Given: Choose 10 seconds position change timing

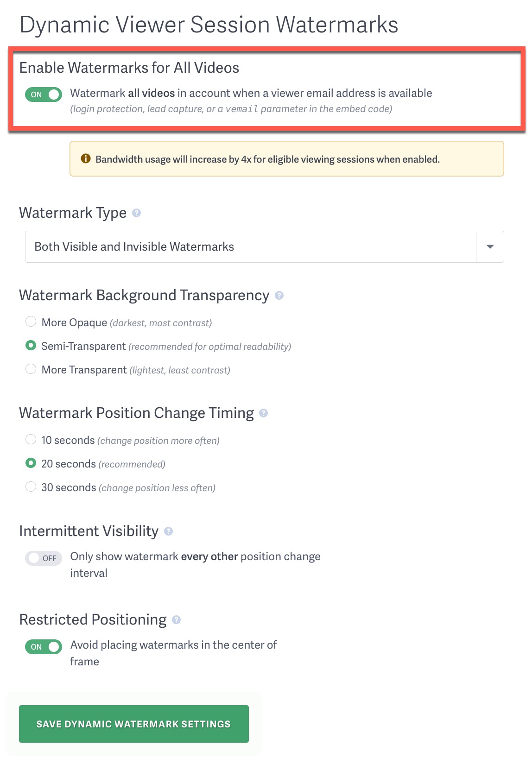Looking at the screenshot, I should 31,439.
